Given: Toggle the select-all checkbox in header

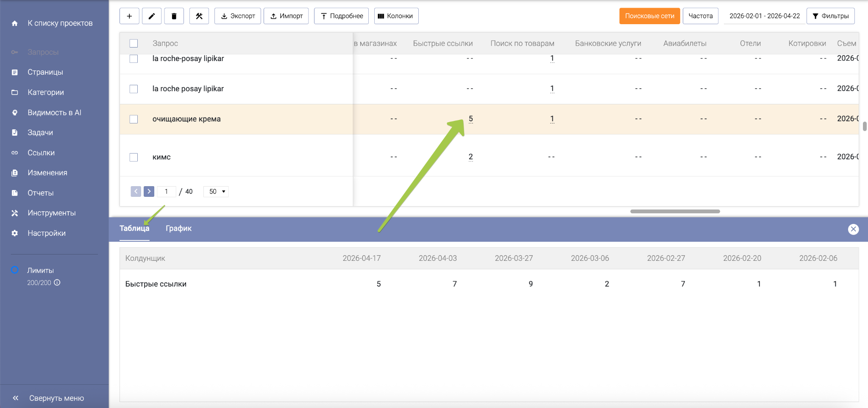Looking at the screenshot, I should pyautogui.click(x=134, y=43).
